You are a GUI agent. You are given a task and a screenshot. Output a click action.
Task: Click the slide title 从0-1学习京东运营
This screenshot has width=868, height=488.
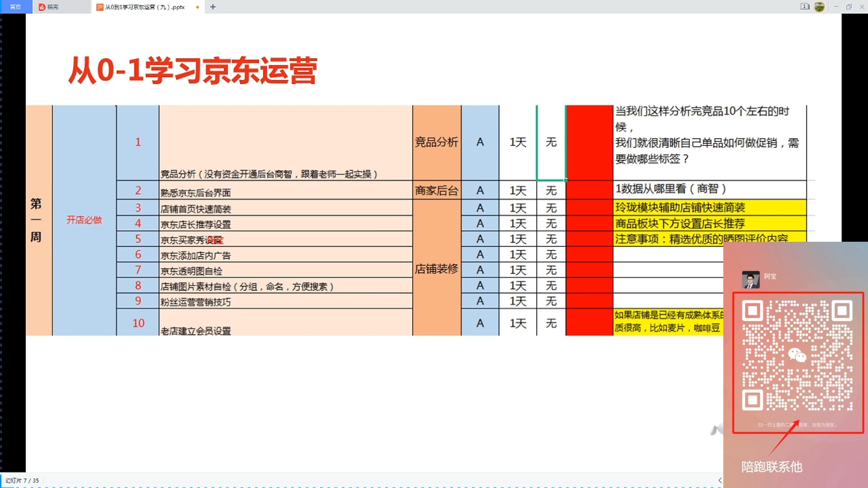[193, 70]
